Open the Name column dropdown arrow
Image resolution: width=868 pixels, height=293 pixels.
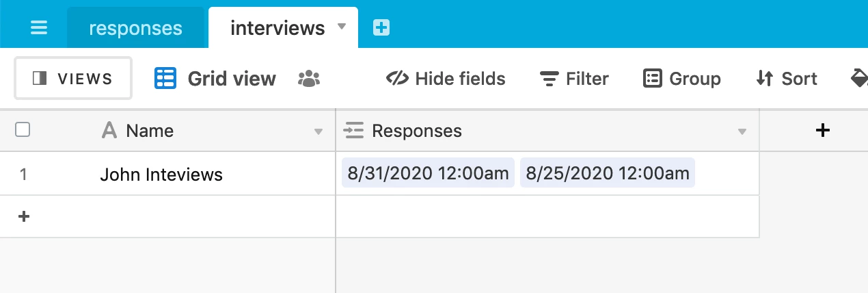click(318, 131)
